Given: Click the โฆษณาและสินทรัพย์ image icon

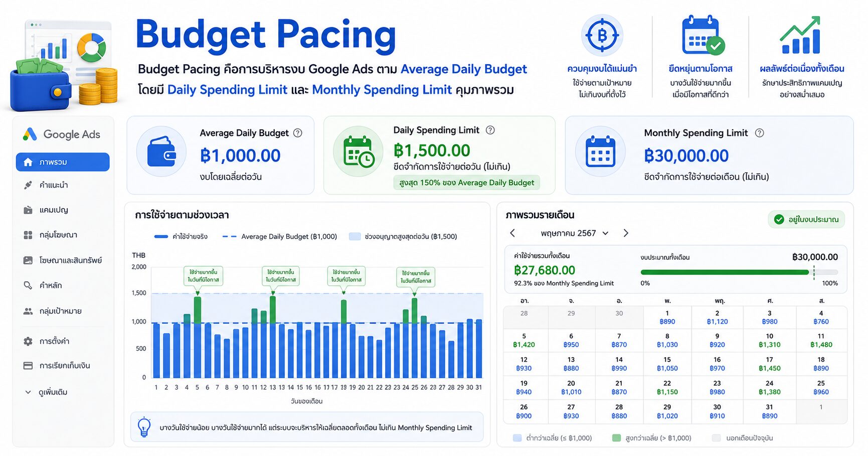Looking at the screenshot, I should pos(28,260).
